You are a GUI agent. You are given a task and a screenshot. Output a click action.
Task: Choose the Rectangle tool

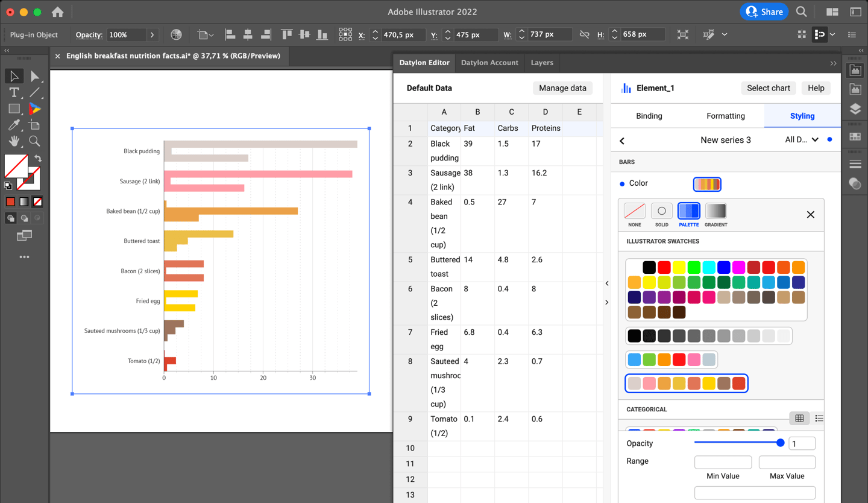(x=13, y=109)
